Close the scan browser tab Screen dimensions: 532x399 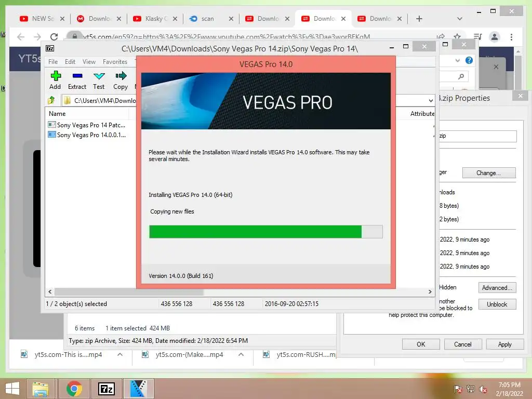click(231, 19)
